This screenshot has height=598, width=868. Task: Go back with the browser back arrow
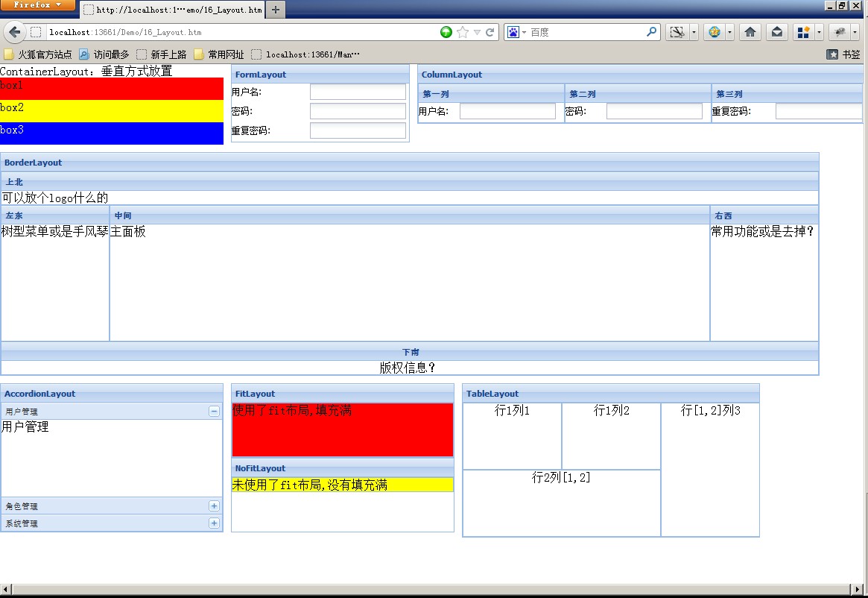coord(15,32)
